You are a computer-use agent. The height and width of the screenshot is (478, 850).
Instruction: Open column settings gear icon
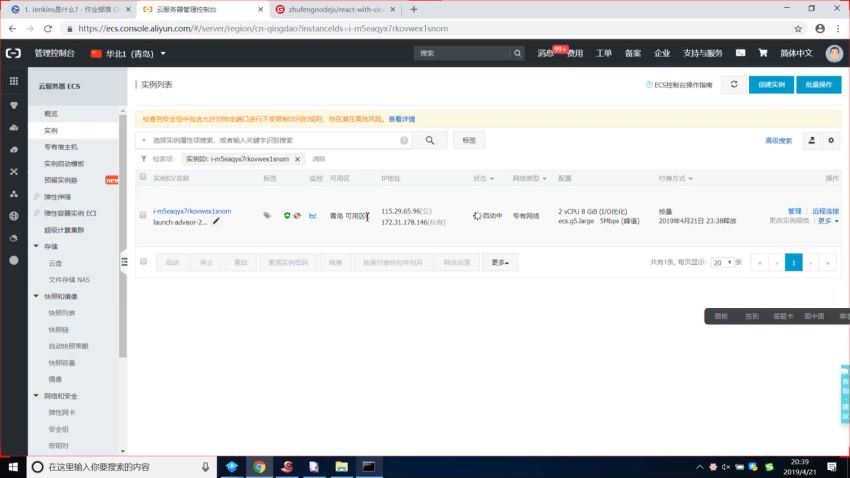point(831,140)
